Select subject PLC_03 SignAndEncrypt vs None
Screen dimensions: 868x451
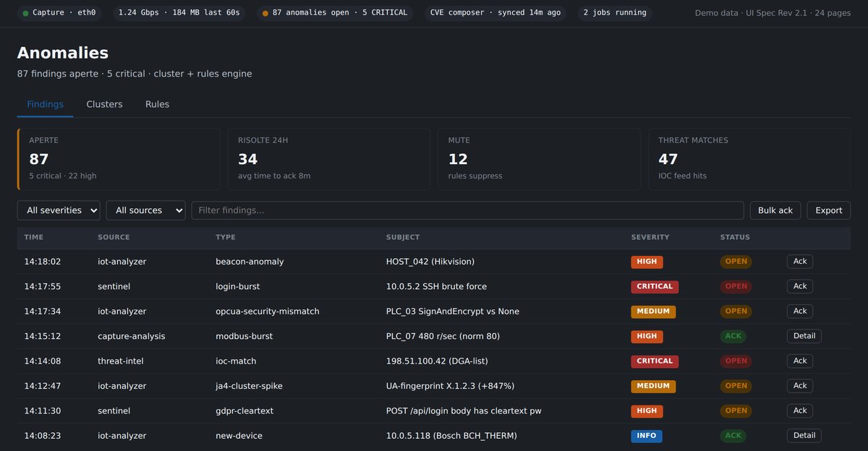(x=453, y=312)
